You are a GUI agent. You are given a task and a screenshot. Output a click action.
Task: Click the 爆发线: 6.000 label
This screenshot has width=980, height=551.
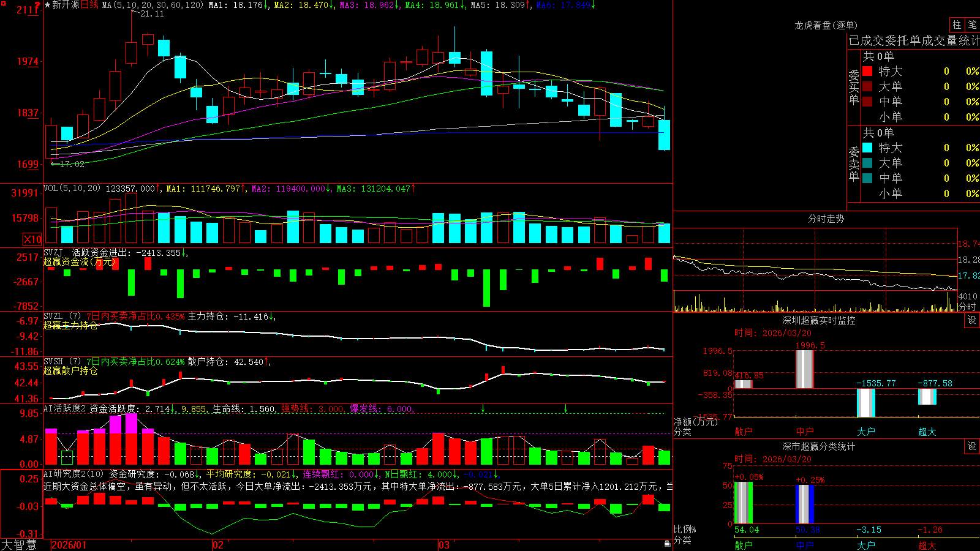coord(382,409)
